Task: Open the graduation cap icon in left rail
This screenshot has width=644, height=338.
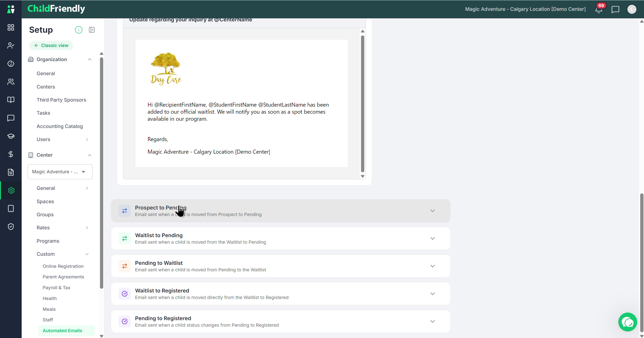Action: tap(11, 136)
